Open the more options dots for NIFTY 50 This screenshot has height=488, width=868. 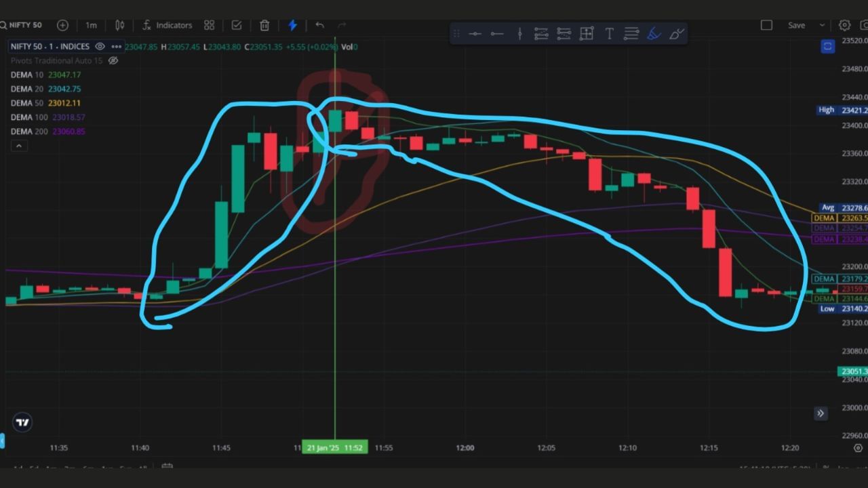116,47
